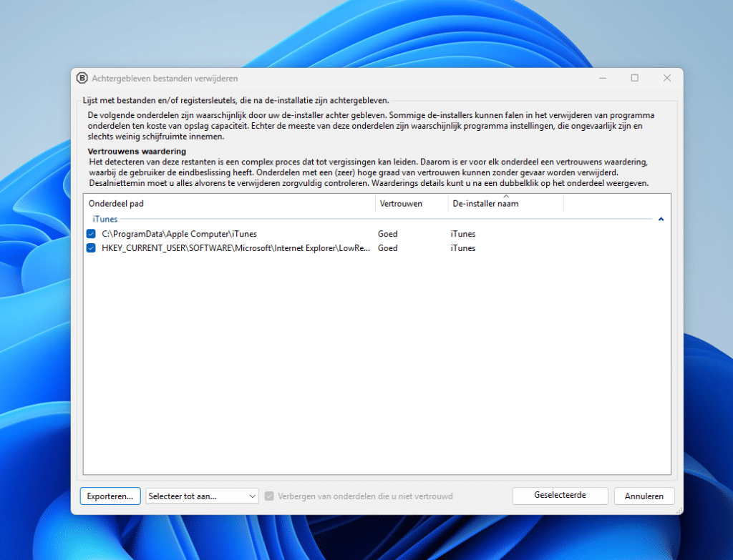
Task: Toggle 'Verbergen van onderdelen die u niet vertrouwd'
Action: coord(269,496)
